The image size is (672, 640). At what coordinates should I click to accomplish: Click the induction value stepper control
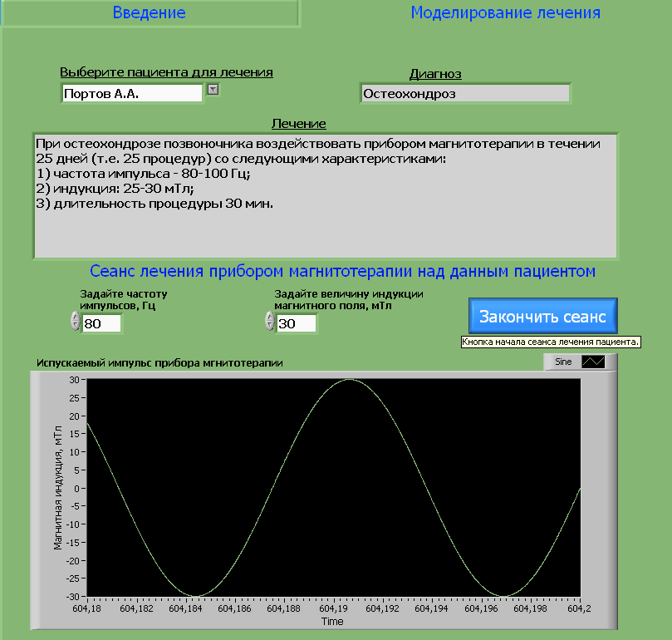pyautogui.click(x=270, y=322)
